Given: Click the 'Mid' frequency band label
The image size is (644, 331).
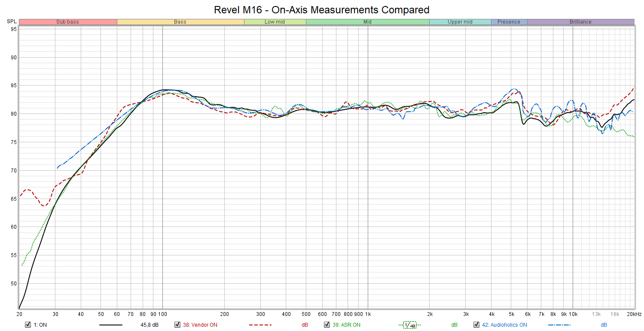Looking at the screenshot, I should coord(368,22).
